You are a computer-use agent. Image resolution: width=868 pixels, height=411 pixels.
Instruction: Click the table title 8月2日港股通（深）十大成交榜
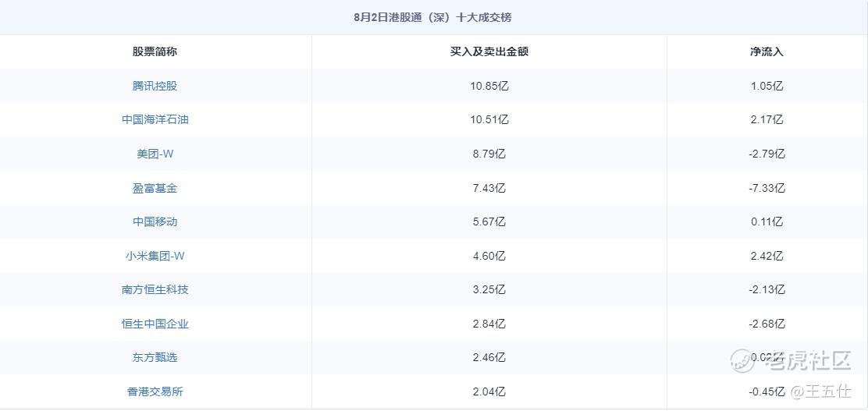click(433, 18)
